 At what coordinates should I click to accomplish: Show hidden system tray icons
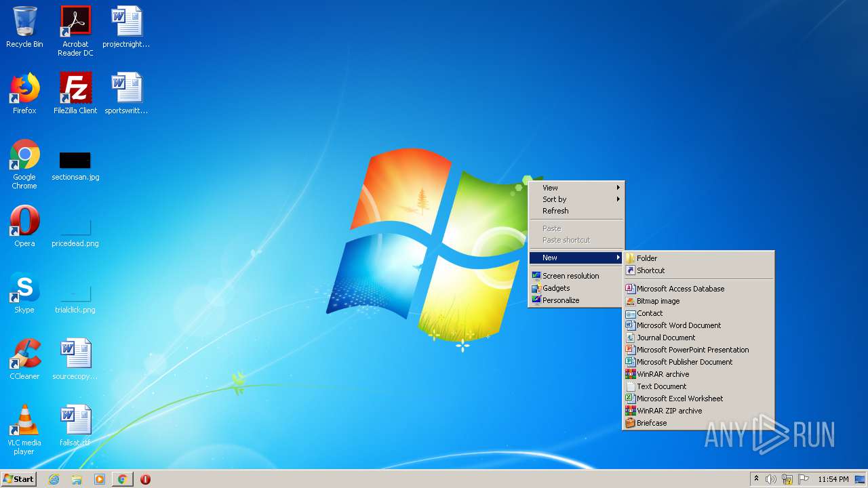pyautogui.click(x=757, y=479)
